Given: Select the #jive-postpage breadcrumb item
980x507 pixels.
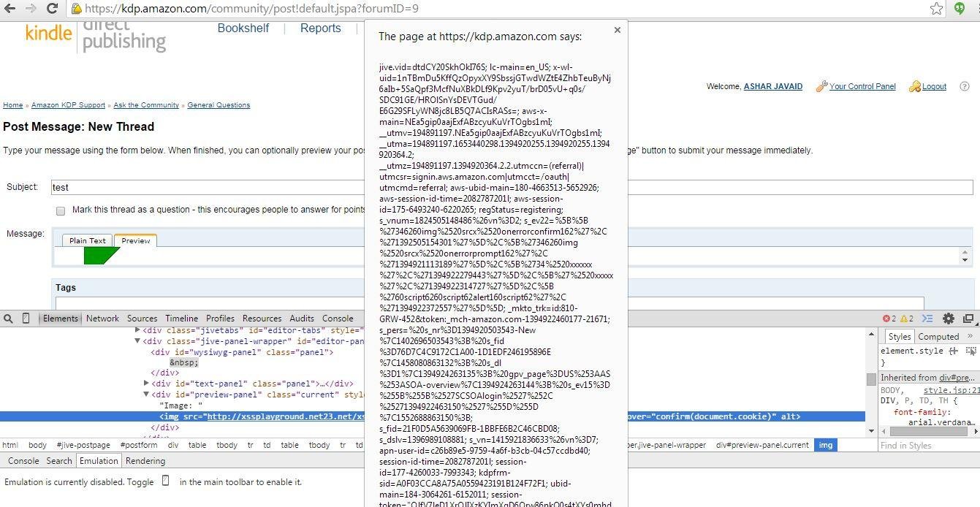Looking at the screenshot, I should 83,445.
